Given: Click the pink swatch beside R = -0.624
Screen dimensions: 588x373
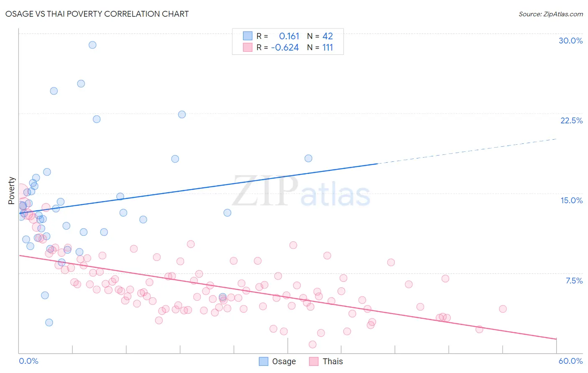Looking at the screenshot, I should click(248, 47).
